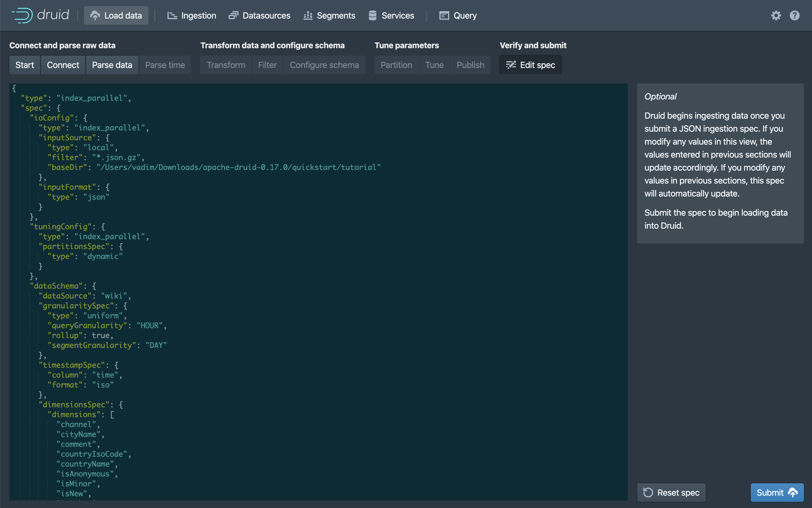Image resolution: width=812 pixels, height=508 pixels.
Task: Switch to Configure schema step
Action: tap(324, 65)
